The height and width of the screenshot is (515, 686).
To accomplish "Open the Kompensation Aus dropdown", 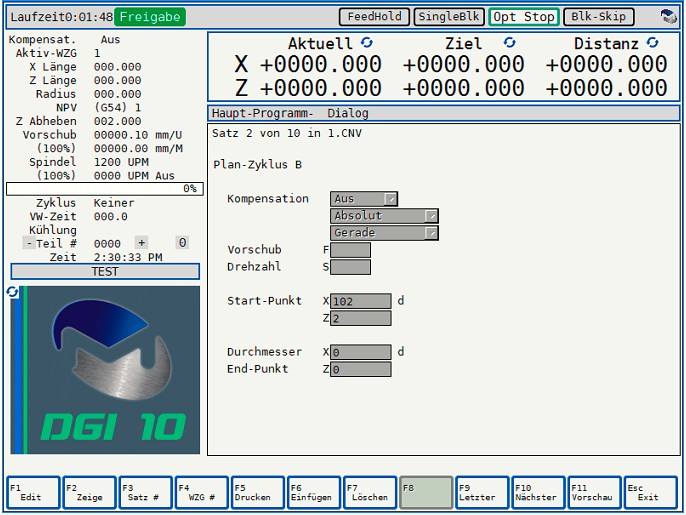I will [364, 199].
